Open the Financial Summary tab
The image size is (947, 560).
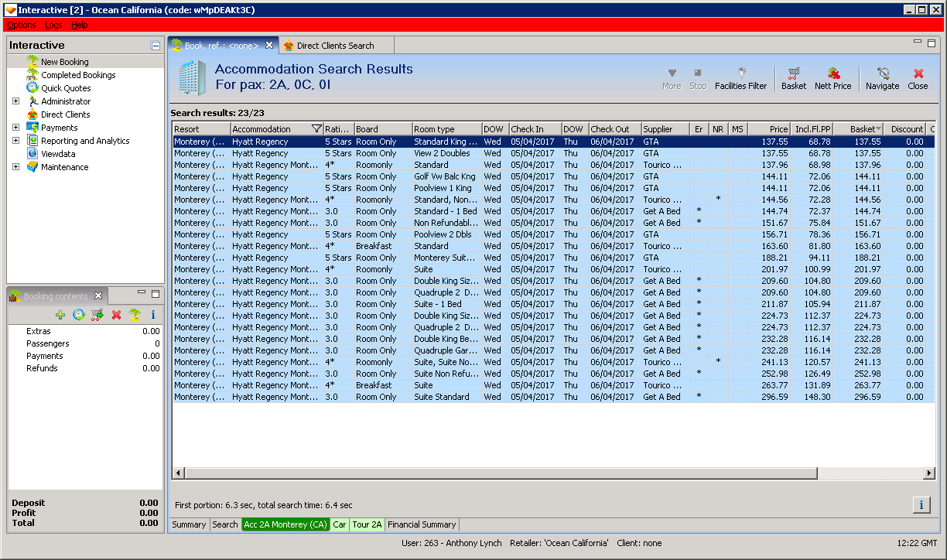422,524
